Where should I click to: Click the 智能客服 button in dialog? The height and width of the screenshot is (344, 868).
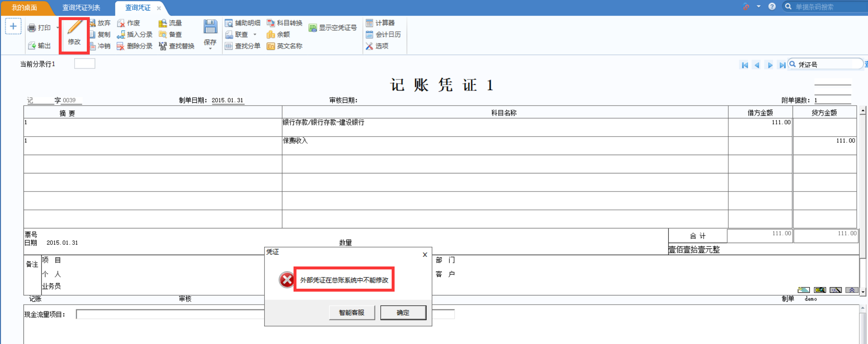click(351, 313)
